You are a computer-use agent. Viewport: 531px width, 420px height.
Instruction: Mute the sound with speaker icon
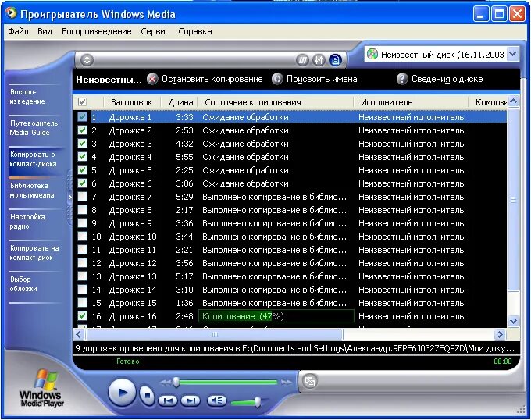point(217,401)
